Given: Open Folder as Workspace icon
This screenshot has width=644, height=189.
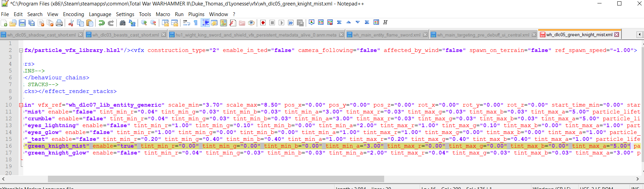Looking at the screenshot, I should tap(242, 23).
